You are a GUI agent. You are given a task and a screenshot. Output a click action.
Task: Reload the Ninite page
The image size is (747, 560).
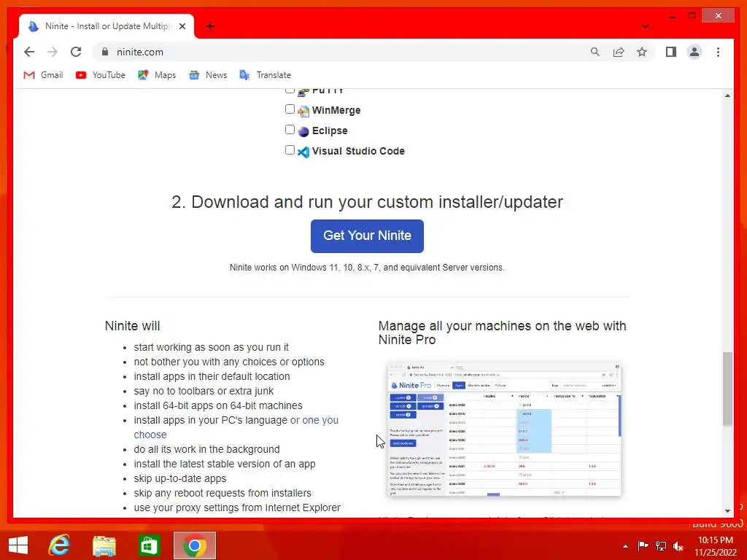76,52
